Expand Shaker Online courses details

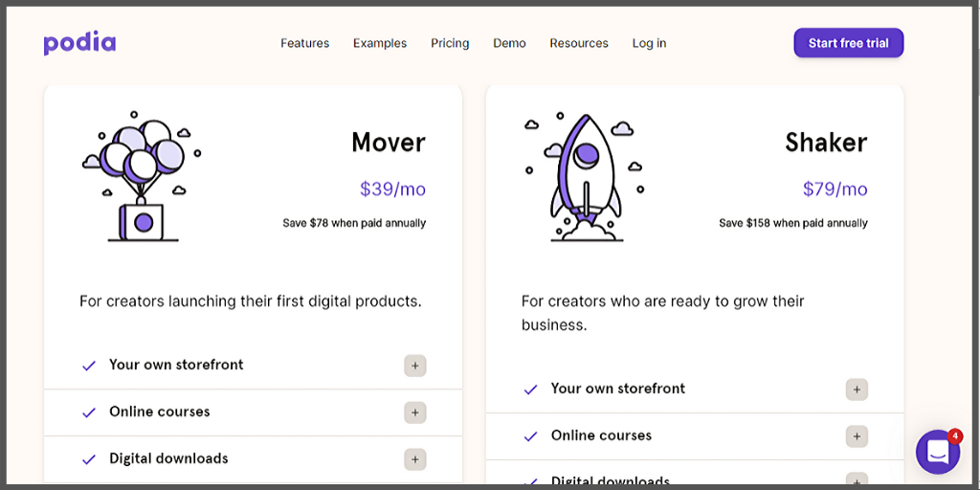[x=857, y=436]
